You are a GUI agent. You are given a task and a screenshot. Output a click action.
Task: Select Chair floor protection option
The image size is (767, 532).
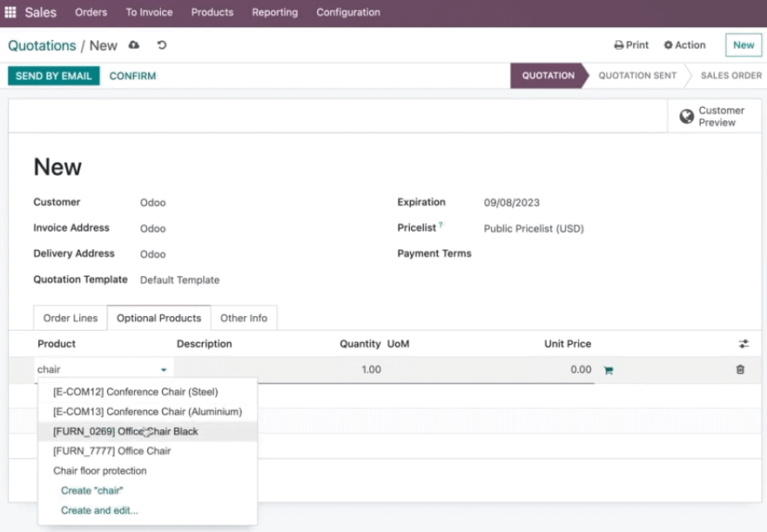[148, 471]
